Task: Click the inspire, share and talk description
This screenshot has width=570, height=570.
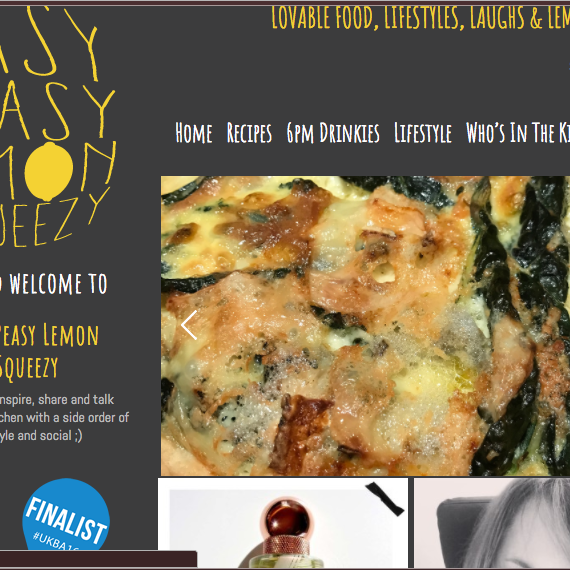Action: click(x=64, y=418)
